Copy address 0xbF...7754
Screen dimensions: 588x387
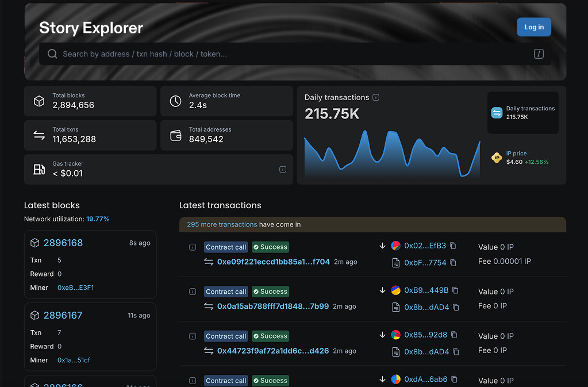453,263
